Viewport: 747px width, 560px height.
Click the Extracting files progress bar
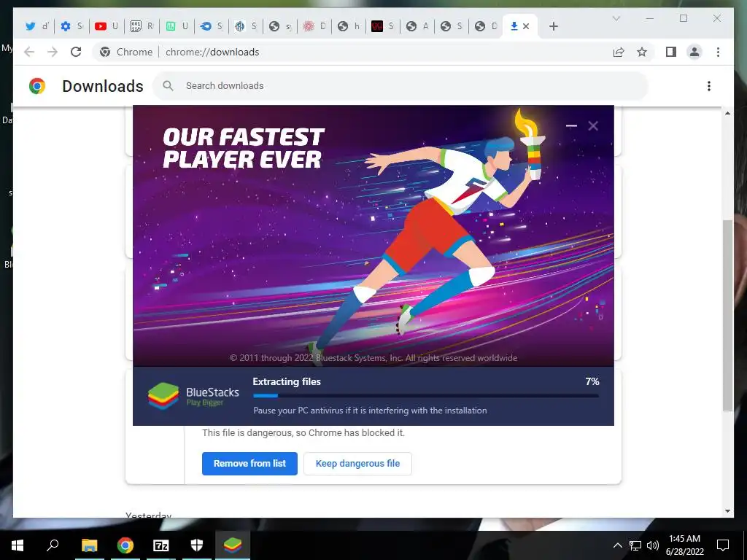426,395
